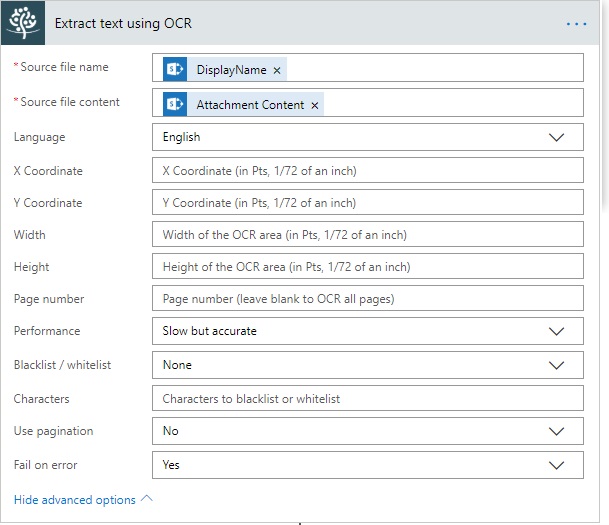This screenshot has height=525, width=609.
Task: Open the three-dot action menu
Action: pyautogui.click(x=576, y=23)
